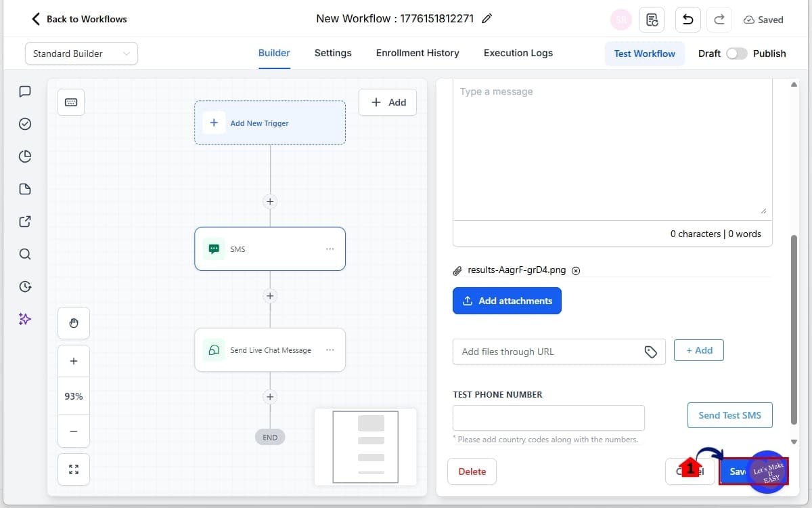This screenshot has width=812, height=508.
Task: Open the keyboard shortcuts icon
Action: [71, 102]
